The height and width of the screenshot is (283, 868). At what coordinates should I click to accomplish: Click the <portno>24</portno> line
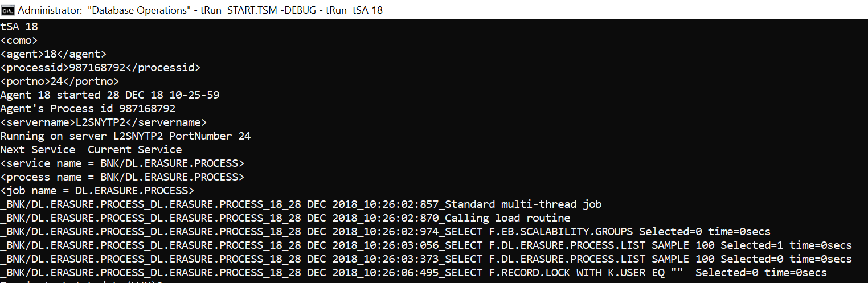[60, 81]
